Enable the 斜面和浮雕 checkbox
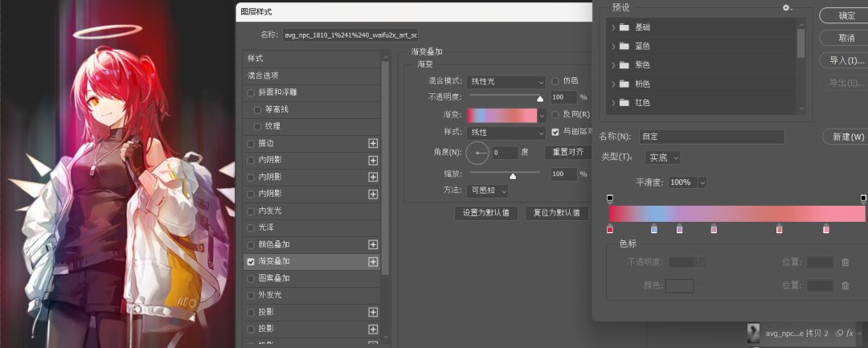Screen dimensions: 868x348 click(x=251, y=93)
